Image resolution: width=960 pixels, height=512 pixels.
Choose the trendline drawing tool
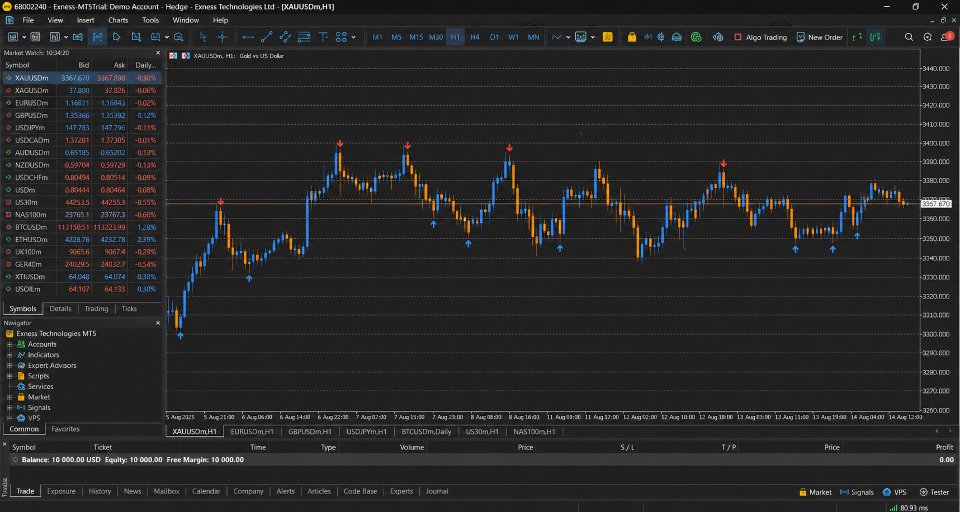266,37
